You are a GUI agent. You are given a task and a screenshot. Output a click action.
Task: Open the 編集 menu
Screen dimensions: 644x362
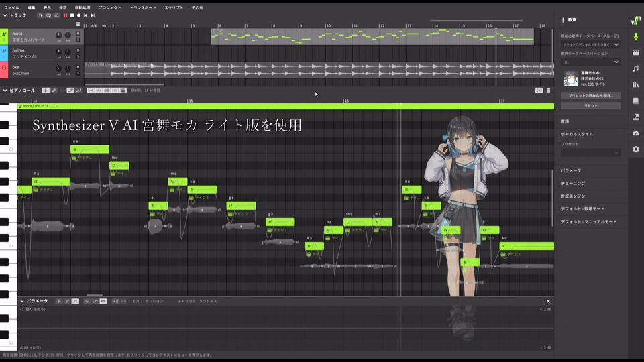coord(32,7)
